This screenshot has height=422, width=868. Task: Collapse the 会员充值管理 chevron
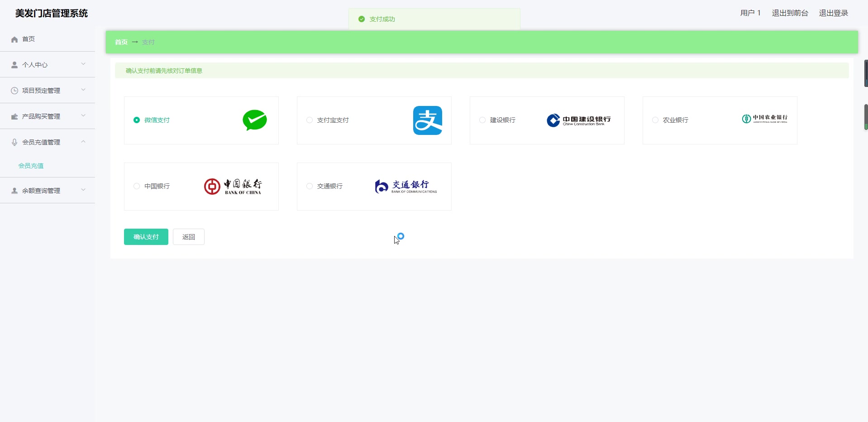pos(83,142)
